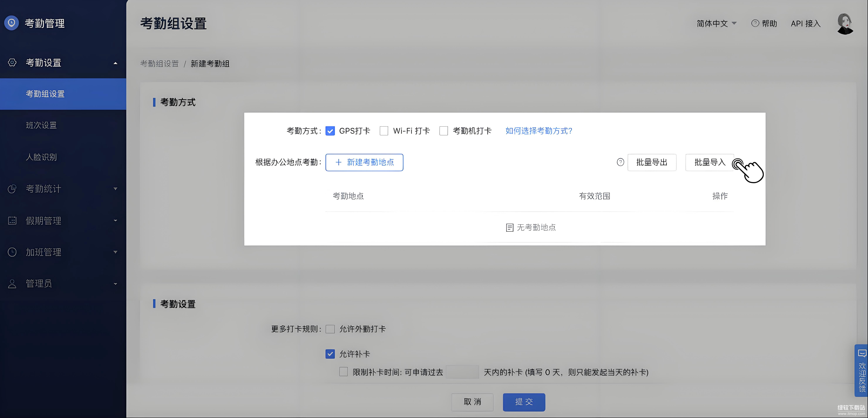Click the 考勤管理 clock logo icon

(x=11, y=23)
